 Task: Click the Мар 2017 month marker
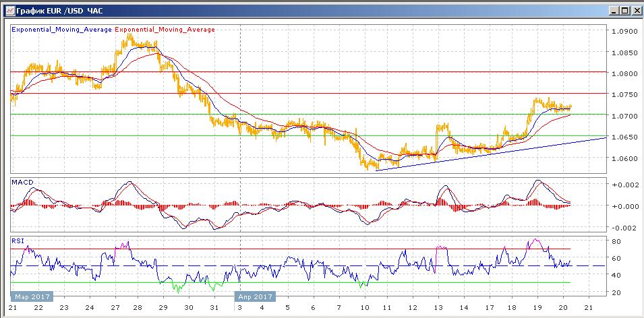(31, 296)
